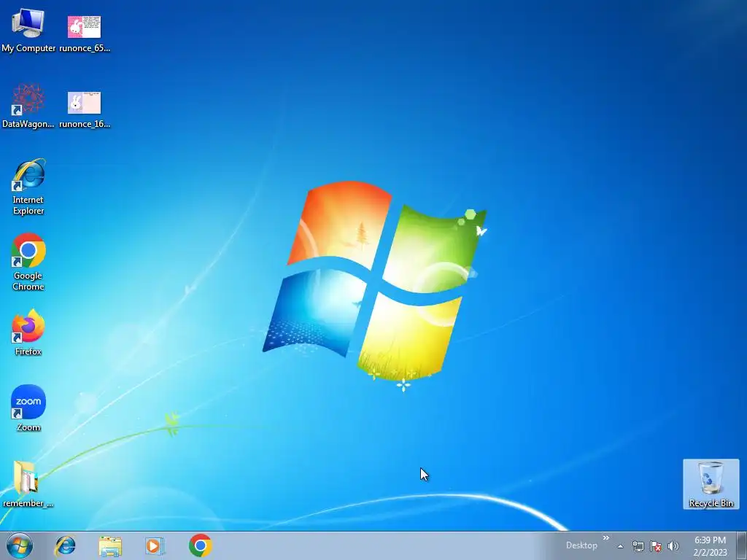Viewport: 747px width, 560px height.
Task: Click the Show desktop strip
Action: tap(742, 545)
